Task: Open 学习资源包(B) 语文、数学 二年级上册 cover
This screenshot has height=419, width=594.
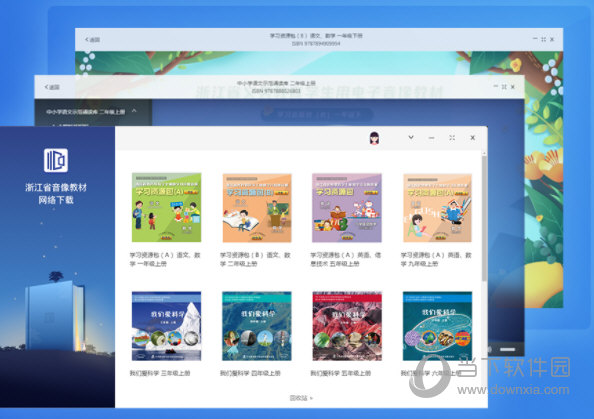Action: (257, 208)
